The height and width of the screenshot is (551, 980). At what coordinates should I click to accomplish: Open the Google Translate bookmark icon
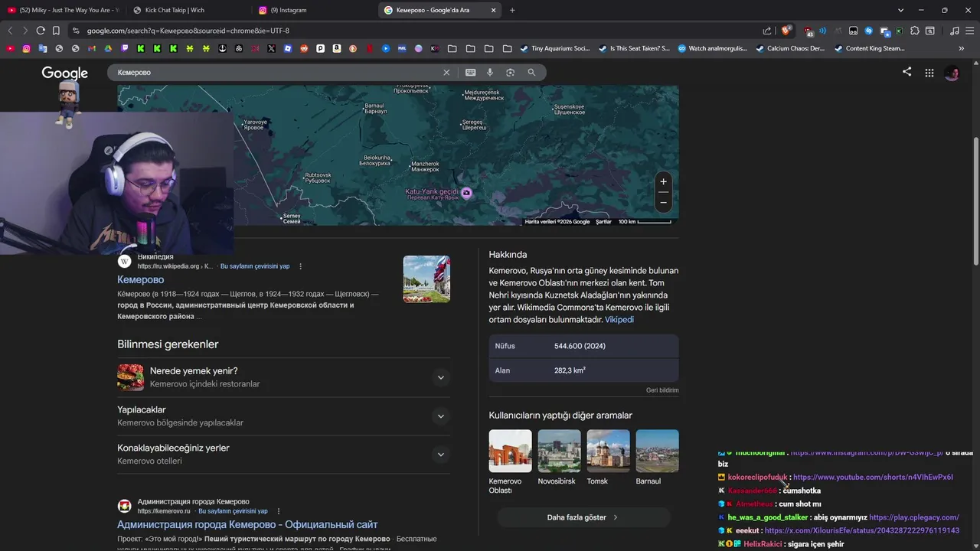pyautogui.click(x=42, y=48)
